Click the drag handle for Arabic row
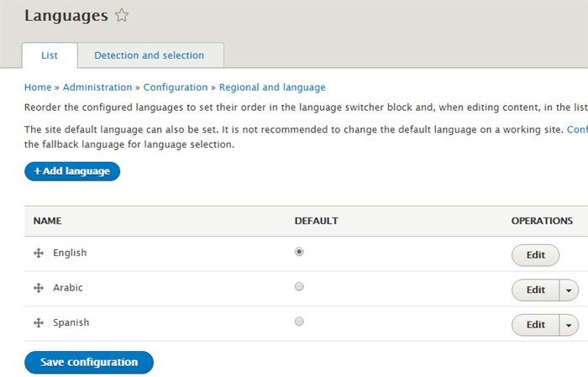This screenshot has width=588, height=377. click(39, 288)
